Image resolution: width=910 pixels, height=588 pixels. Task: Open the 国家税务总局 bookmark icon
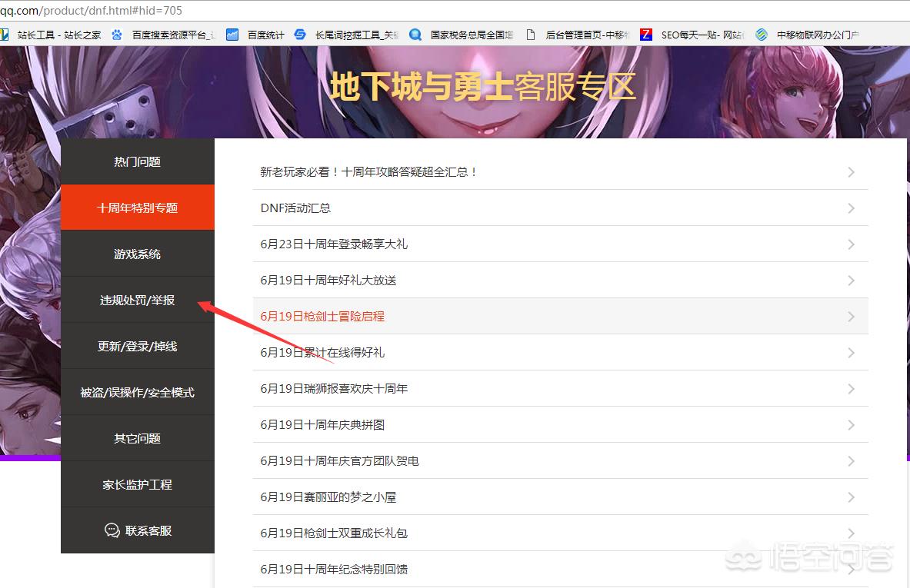coord(415,34)
